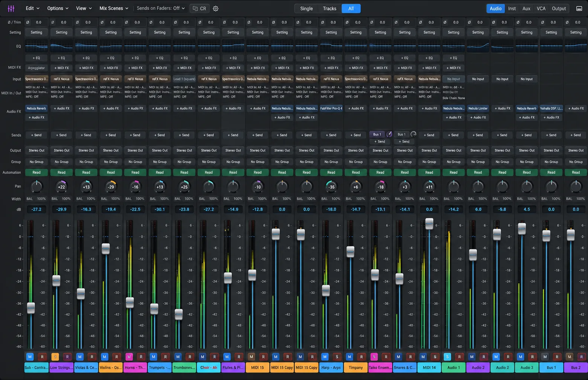The image size is (588, 380).
Task: Toggle cyan S button on Audio 1 channel
Action: [447, 357]
